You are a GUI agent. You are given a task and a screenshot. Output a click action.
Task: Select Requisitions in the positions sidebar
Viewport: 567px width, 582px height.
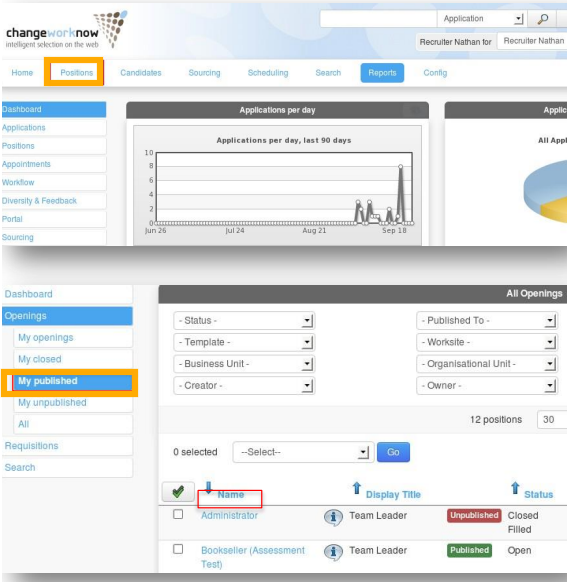(67, 446)
